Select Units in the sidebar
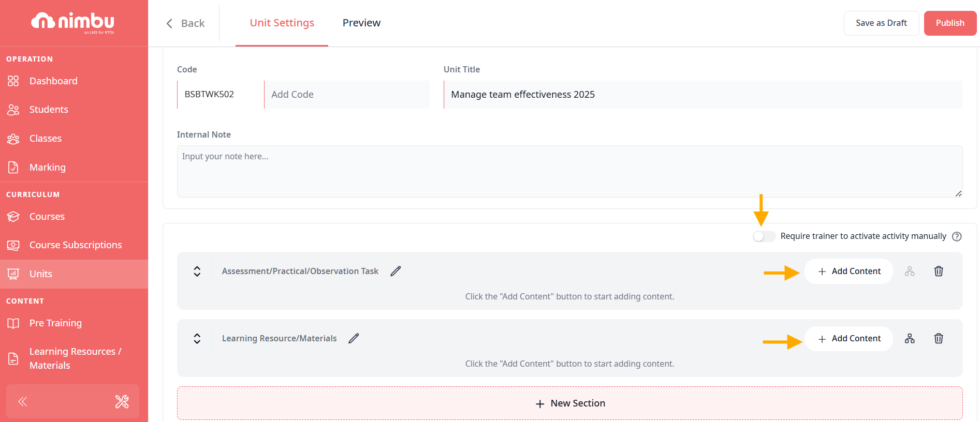This screenshot has width=980, height=422. click(74, 274)
